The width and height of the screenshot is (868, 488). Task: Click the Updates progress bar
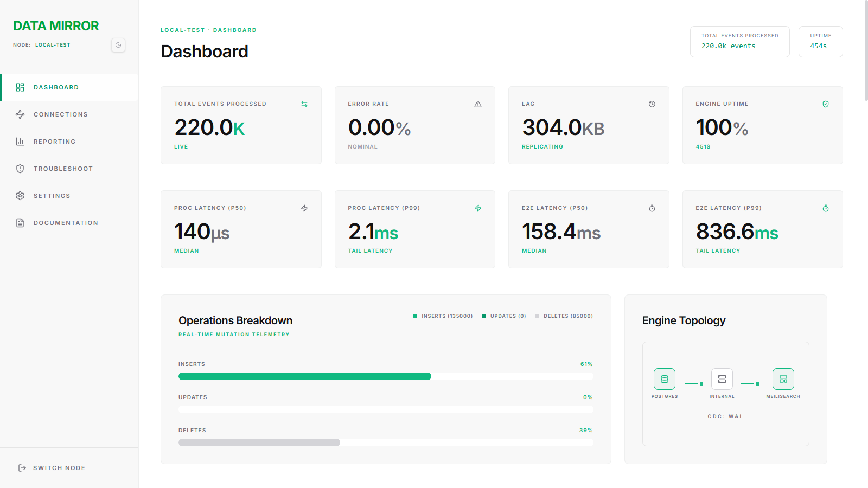point(386,409)
